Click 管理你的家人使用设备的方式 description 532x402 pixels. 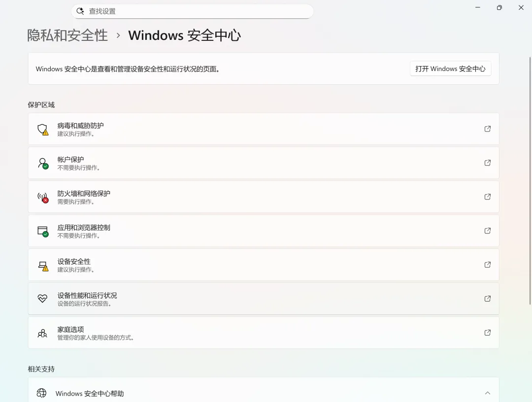96,337
